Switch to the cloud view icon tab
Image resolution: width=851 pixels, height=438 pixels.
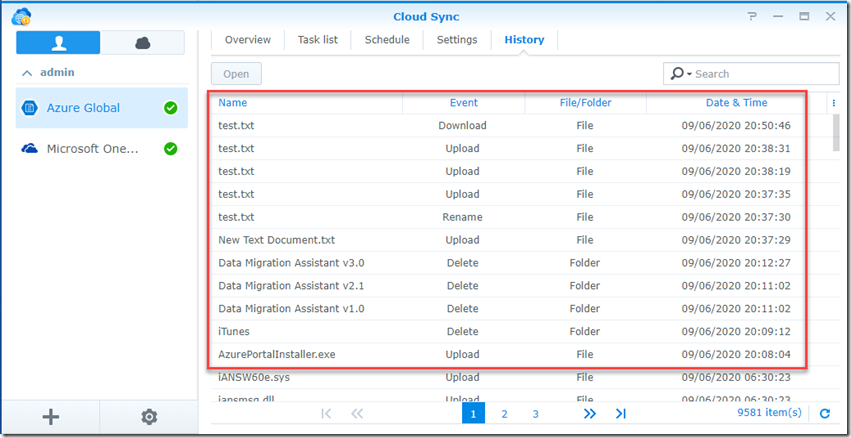142,42
